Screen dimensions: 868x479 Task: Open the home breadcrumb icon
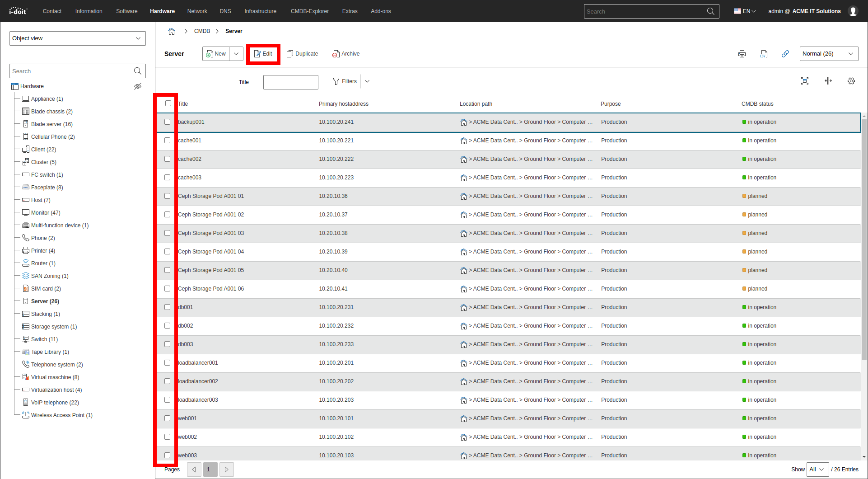point(172,31)
